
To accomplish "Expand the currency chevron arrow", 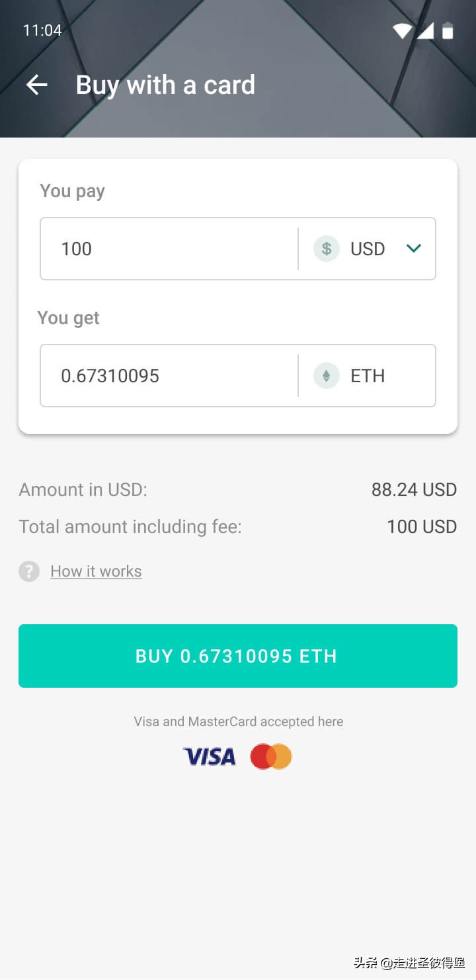I will coord(414,249).
